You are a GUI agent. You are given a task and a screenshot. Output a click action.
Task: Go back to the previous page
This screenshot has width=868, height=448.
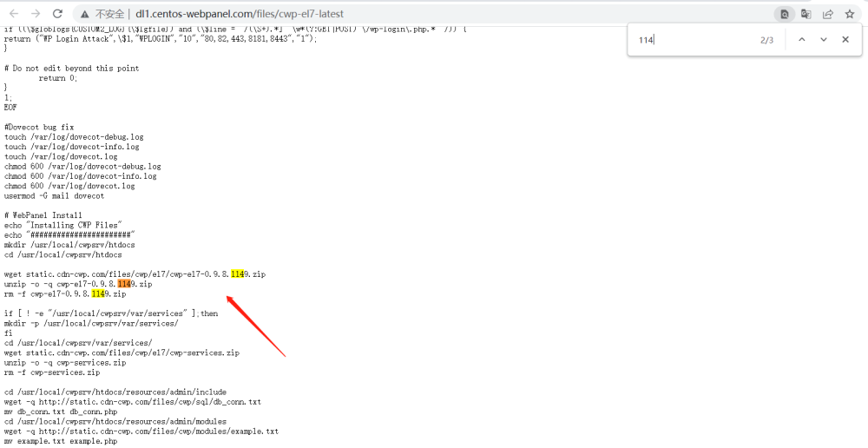coord(14,14)
